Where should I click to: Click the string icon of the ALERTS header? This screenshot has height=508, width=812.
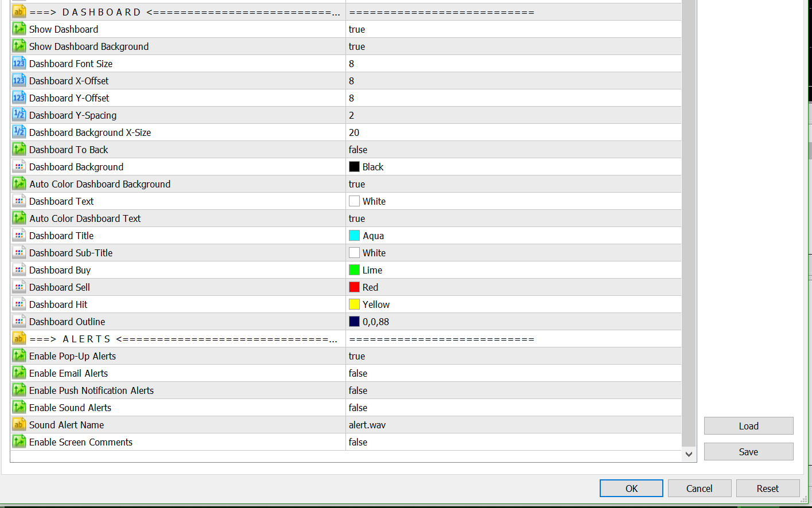[x=19, y=338]
